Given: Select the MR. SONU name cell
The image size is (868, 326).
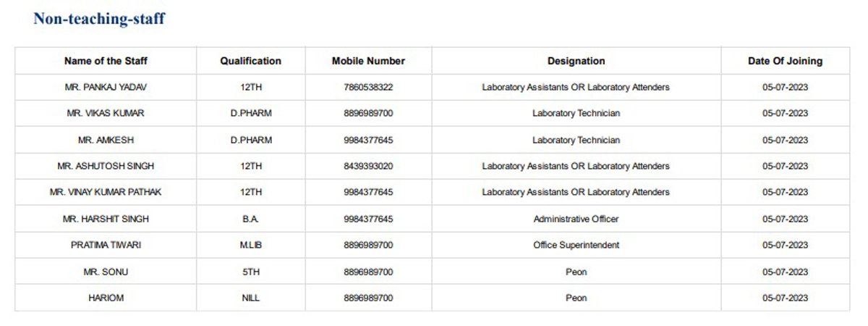Looking at the screenshot, I should (106, 272).
